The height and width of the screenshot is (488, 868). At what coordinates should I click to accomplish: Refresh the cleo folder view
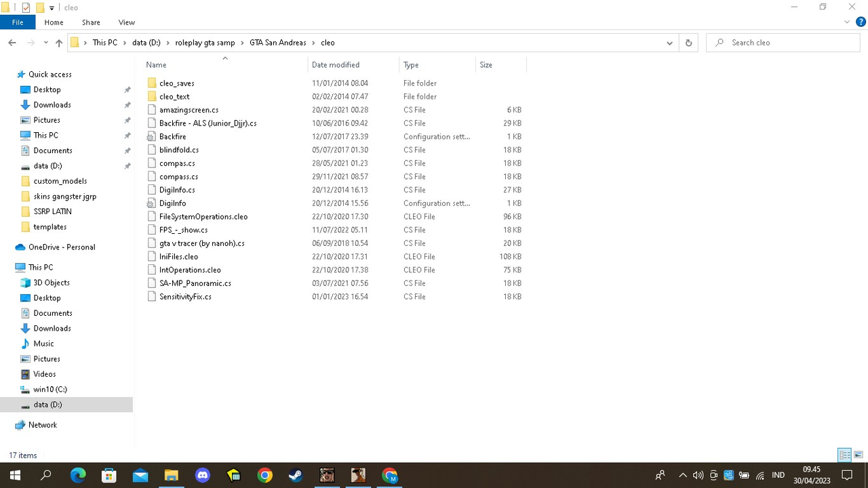[x=688, y=43]
